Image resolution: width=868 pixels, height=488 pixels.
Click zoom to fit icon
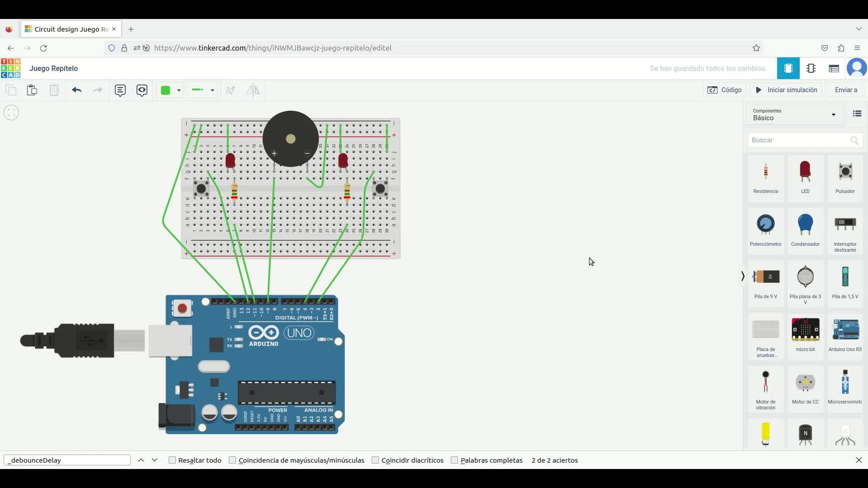[11, 113]
